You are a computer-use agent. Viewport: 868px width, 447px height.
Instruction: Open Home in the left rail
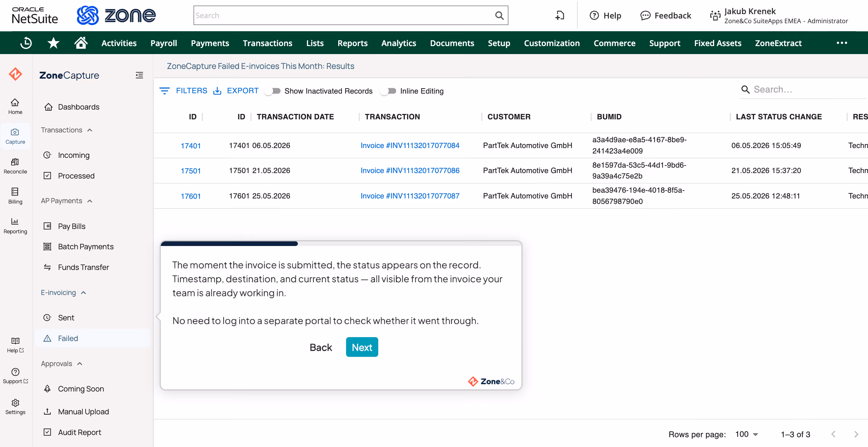(x=15, y=106)
